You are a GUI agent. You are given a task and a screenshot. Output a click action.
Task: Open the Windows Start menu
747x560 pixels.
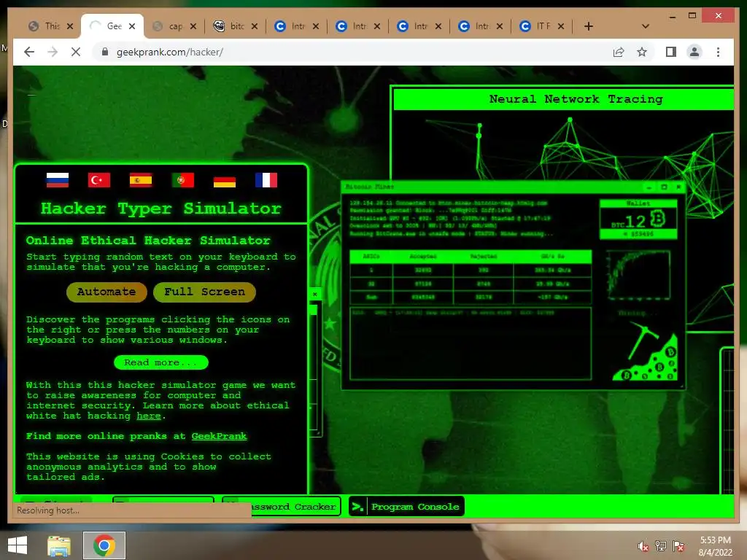18,545
